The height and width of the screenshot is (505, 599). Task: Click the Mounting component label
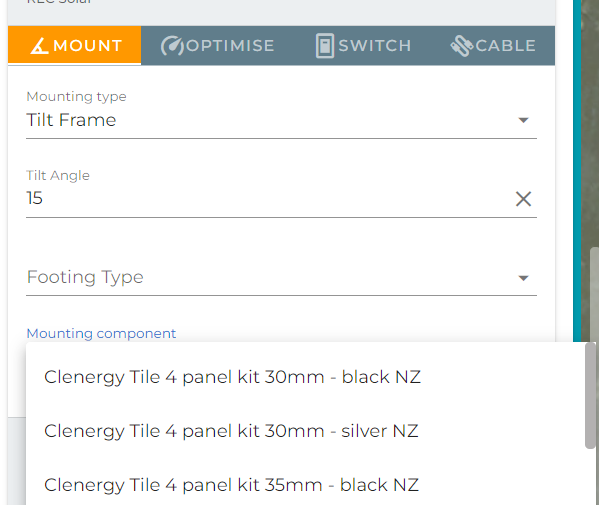tap(101, 333)
